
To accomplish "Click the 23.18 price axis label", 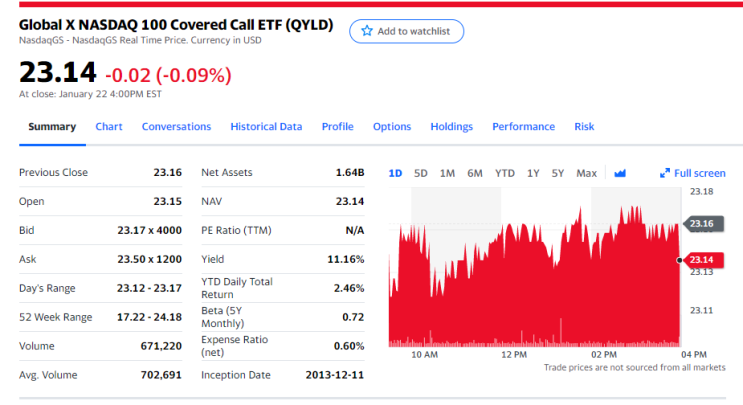I will coord(702,191).
